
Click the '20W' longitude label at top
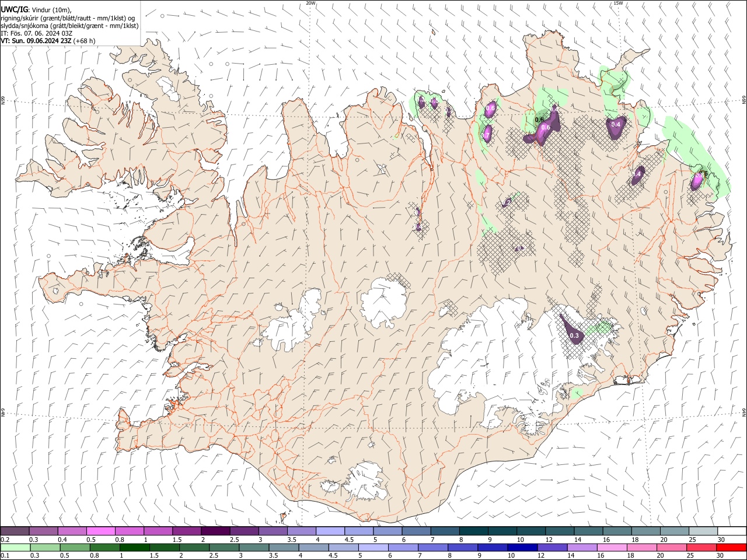[x=310, y=3]
